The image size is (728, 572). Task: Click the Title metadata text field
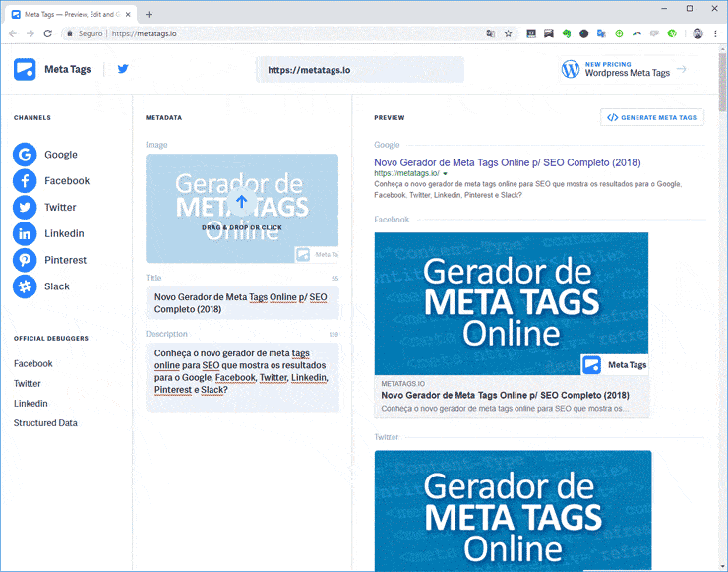242,303
